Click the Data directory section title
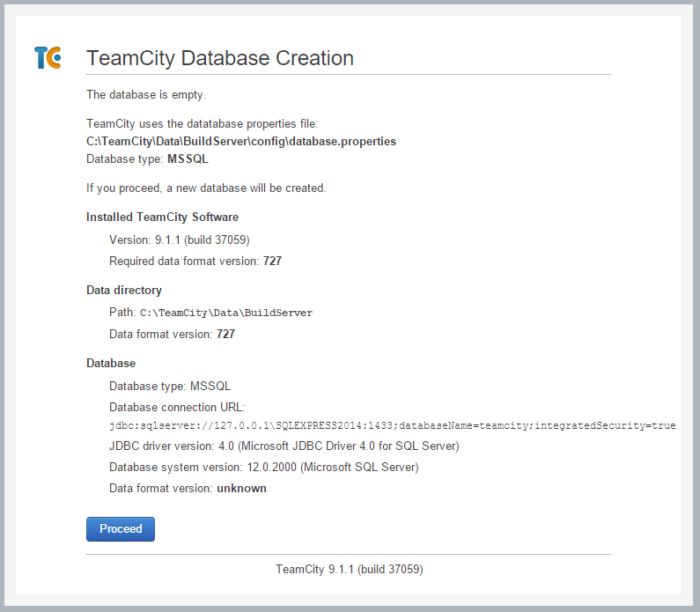Image resolution: width=700 pixels, height=612 pixels. tap(124, 291)
